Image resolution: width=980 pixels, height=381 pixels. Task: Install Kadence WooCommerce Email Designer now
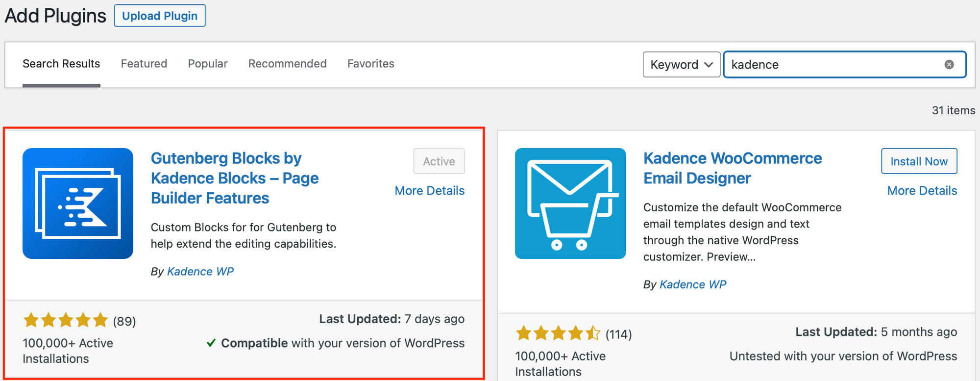(x=919, y=161)
